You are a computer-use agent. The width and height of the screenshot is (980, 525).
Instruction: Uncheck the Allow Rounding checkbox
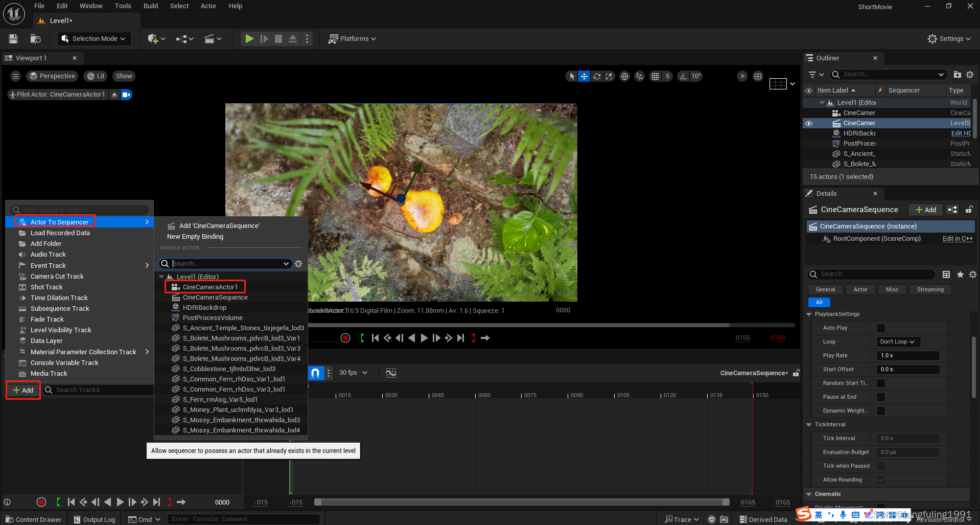[x=881, y=480]
